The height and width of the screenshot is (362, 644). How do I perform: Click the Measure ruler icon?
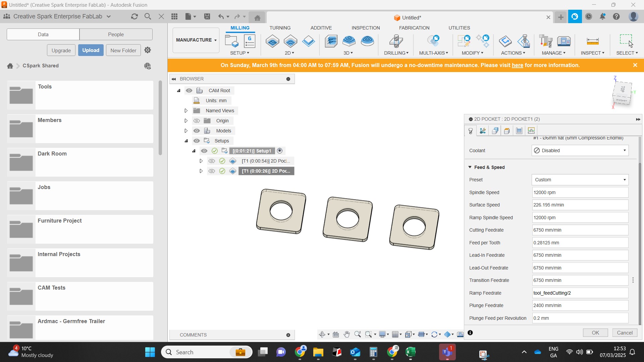point(593,41)
